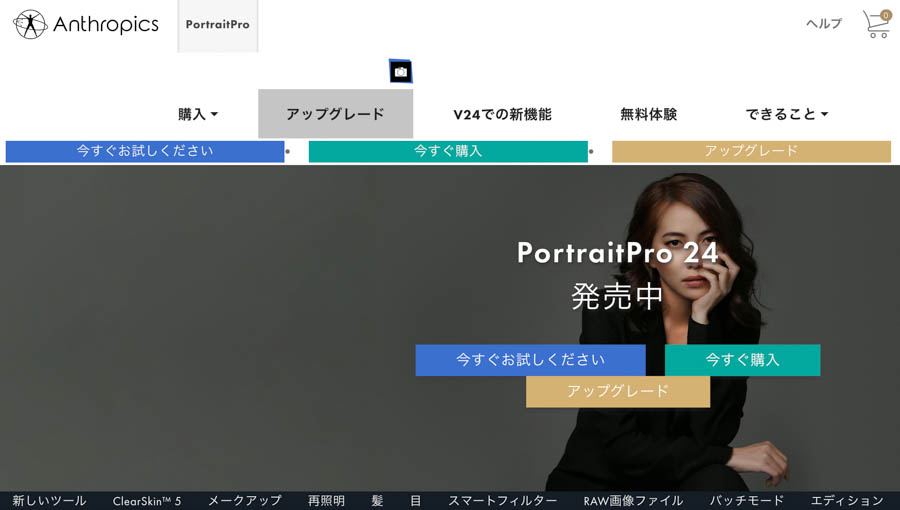Jump to 新しいツール section

[x=49, y=501]
